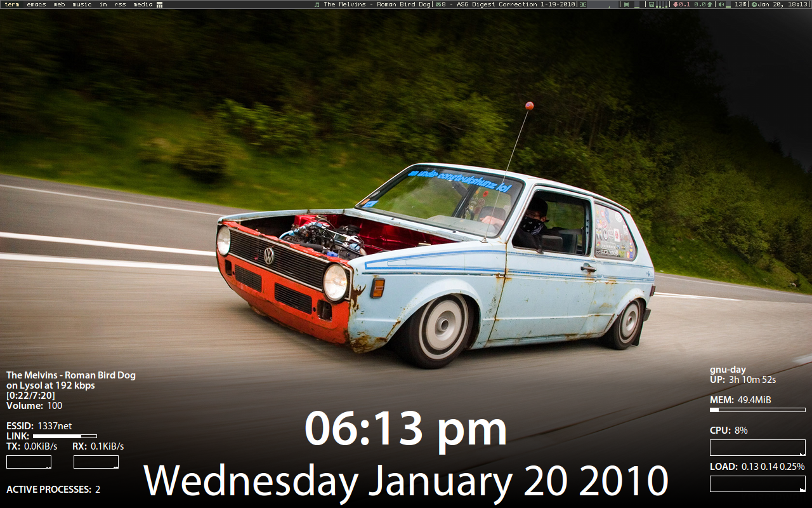
Task: Click the layout indicator icon after media
Action: coord(159,4)
